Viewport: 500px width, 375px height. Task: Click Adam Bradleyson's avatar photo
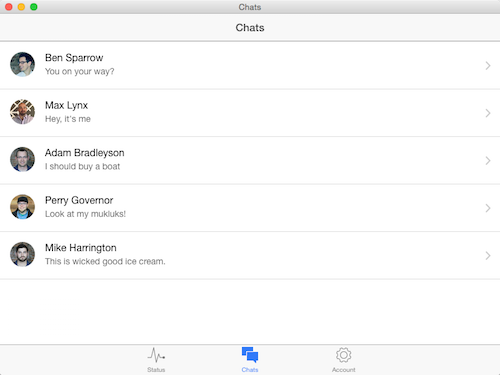(22, 159)
